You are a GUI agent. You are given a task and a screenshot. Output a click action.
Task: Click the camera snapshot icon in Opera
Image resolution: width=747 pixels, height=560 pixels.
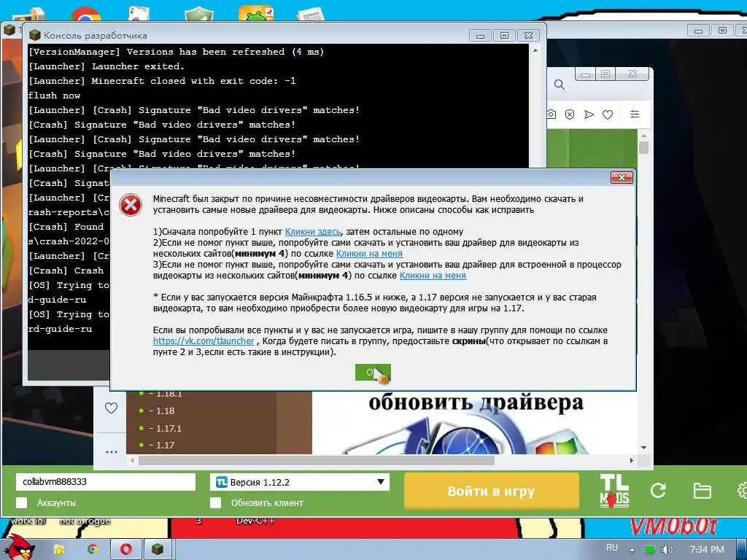[x=551, y=114]
